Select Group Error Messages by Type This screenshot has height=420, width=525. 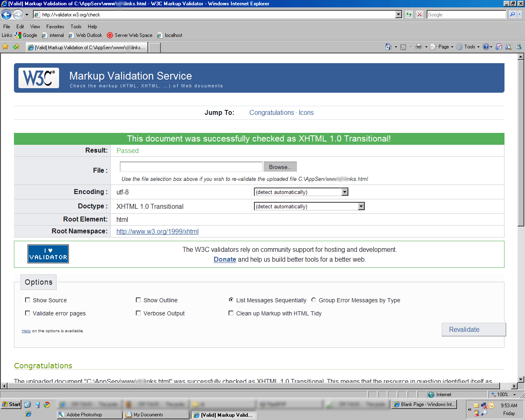314,300
